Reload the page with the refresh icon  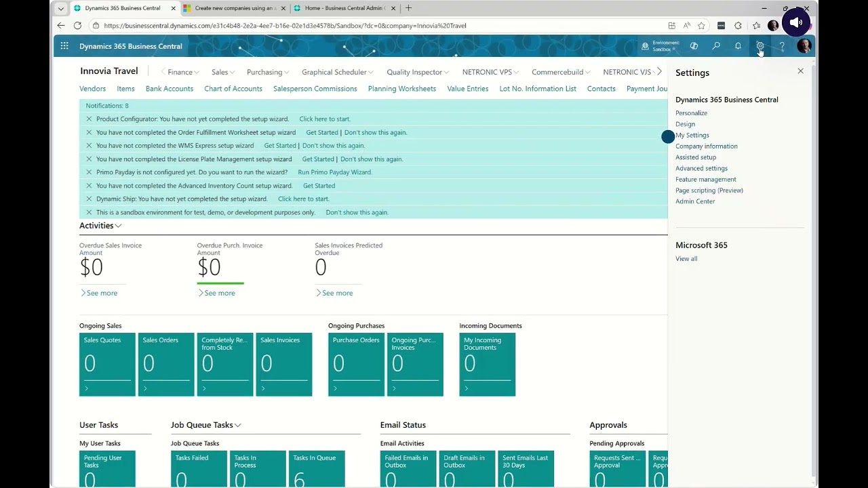coord(77,26)
